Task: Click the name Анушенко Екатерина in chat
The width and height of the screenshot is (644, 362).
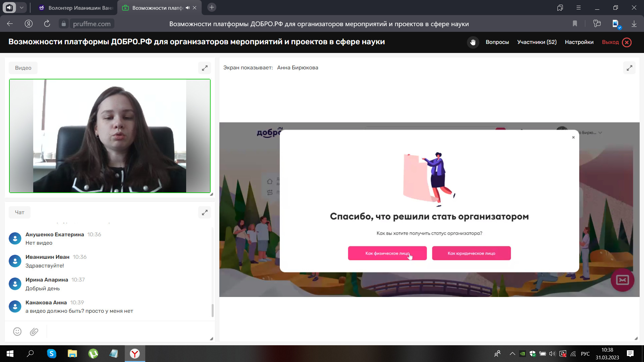Action: click(55, 234)
